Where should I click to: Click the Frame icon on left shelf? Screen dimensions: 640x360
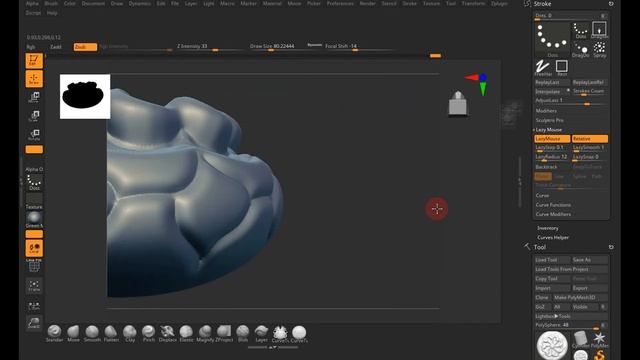pyautogui.click(x=34, y=285)
